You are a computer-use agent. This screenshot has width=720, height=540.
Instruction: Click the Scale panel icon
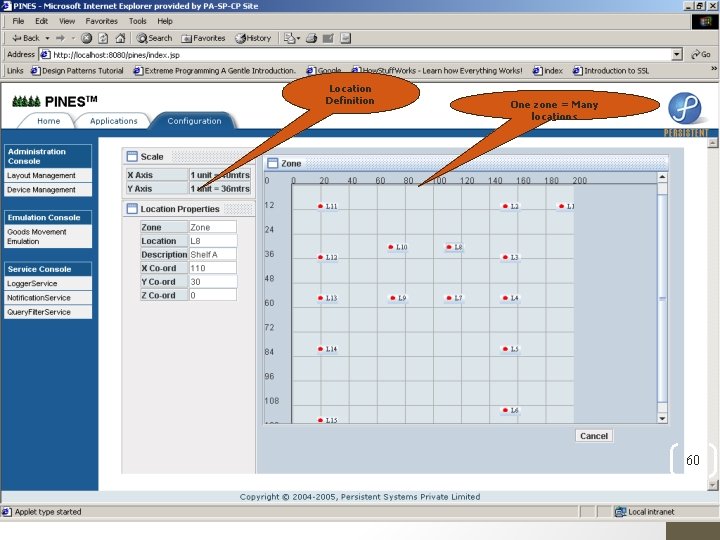[132, 157]
